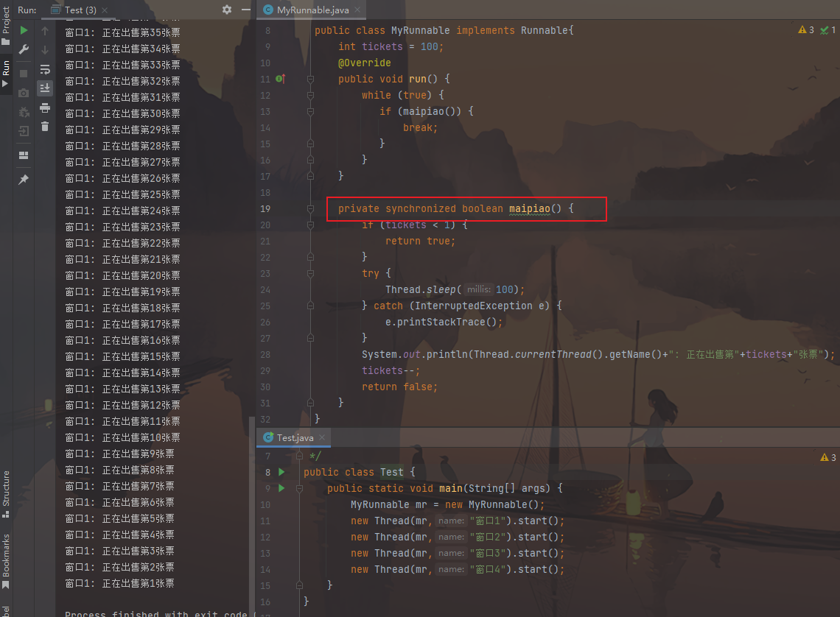Toggle scroll to end of console
Viewport: 840px width, 617px height.
(x=45, y=88)
